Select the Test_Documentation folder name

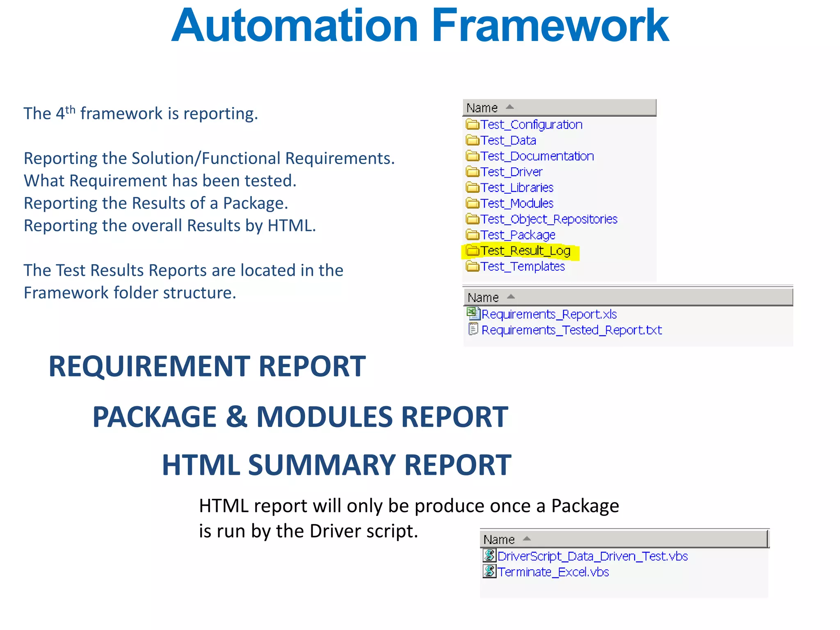(x=537, y=156)
